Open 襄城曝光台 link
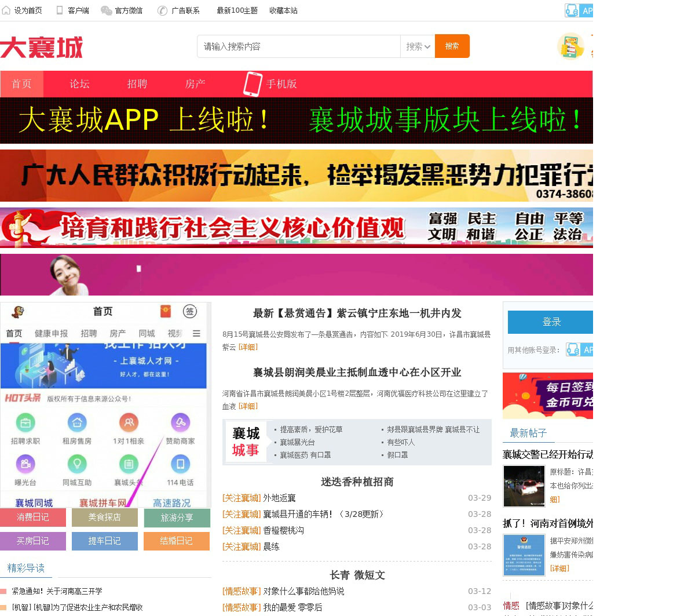Viewport: 695px width, 616px height. tap(298, 443)
